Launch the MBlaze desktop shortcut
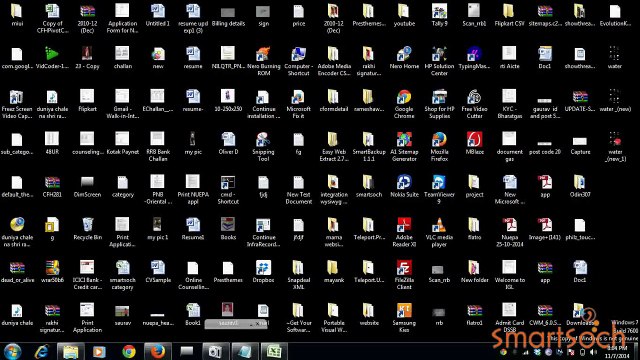The width and height of the screenshot is (640, 360). tap(474, 140)
